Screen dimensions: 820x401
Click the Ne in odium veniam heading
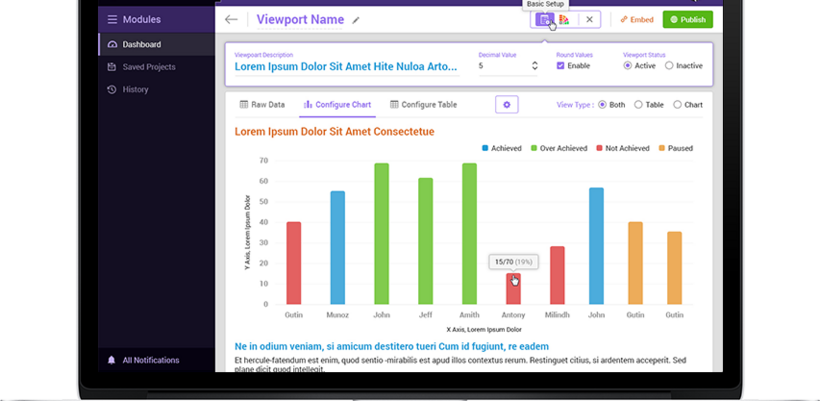[392, 347]
